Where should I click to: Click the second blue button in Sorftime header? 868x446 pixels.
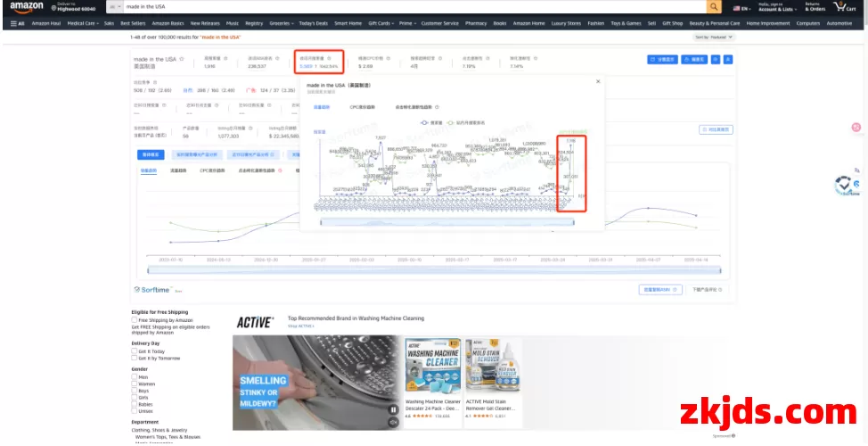coord(694,59)
